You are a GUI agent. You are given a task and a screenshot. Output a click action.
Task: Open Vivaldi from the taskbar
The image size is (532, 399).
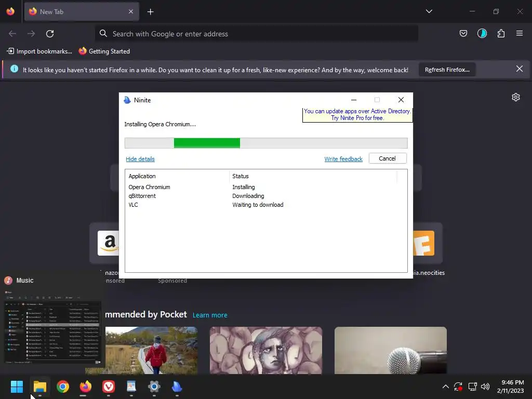108,387
